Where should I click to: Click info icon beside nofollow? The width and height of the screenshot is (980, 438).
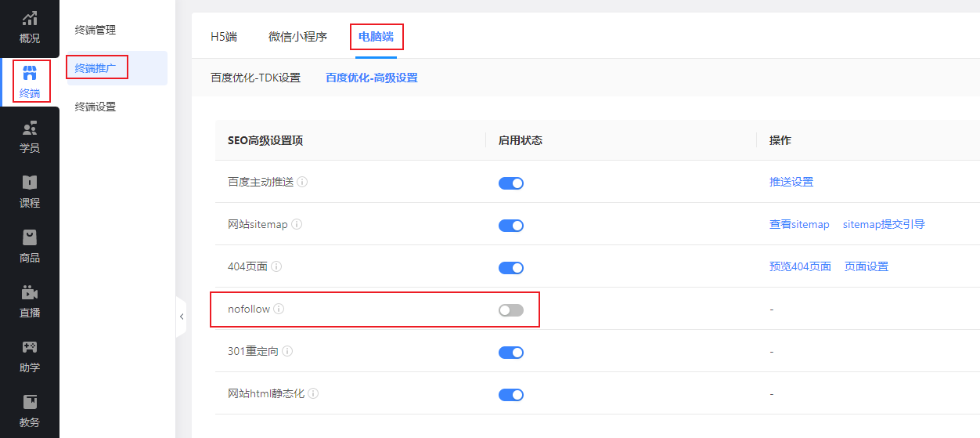[x=279, y=309]
